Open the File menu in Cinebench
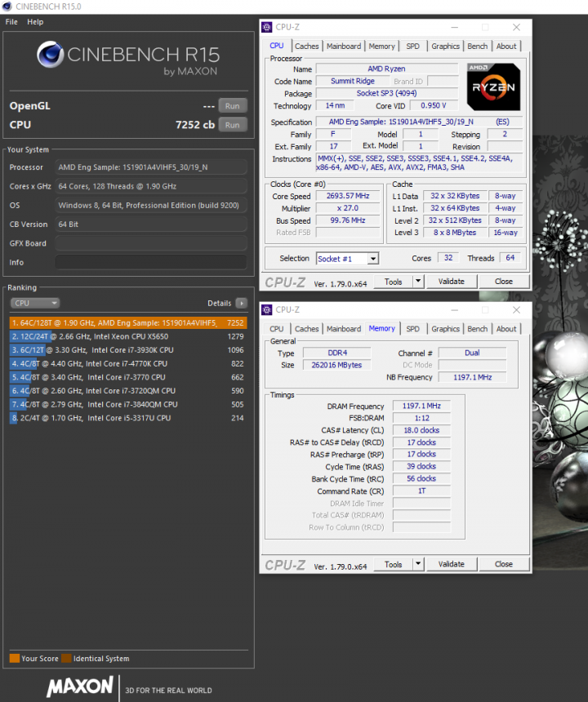Image resolution: width=588 pixels, height=702 pixels. pos(11,22)
